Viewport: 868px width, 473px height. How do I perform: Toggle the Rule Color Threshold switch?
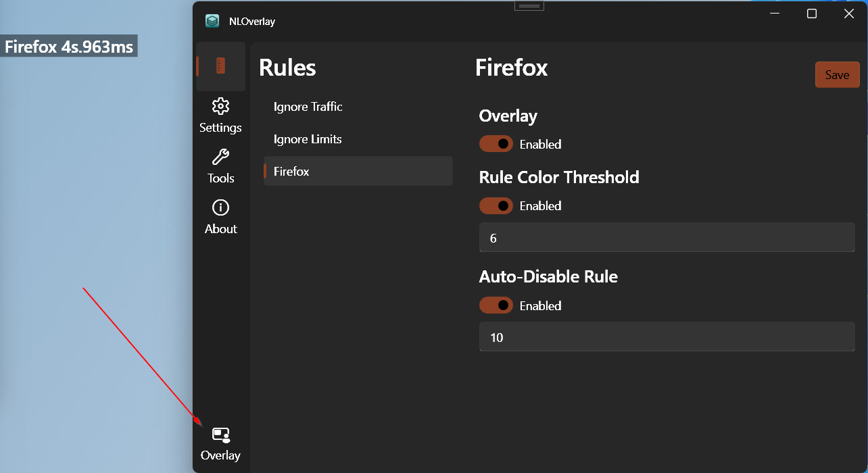pyautogui.click(x=496, y=205)
